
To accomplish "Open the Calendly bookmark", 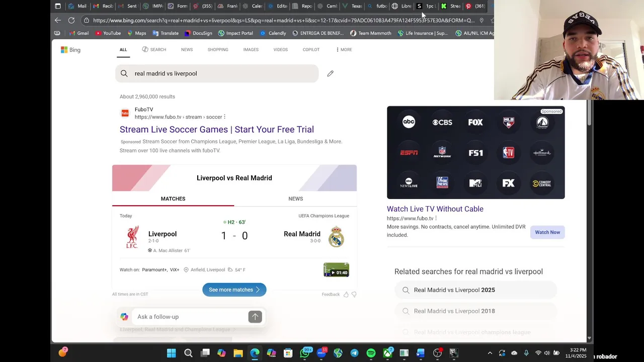I will point(273,33).
